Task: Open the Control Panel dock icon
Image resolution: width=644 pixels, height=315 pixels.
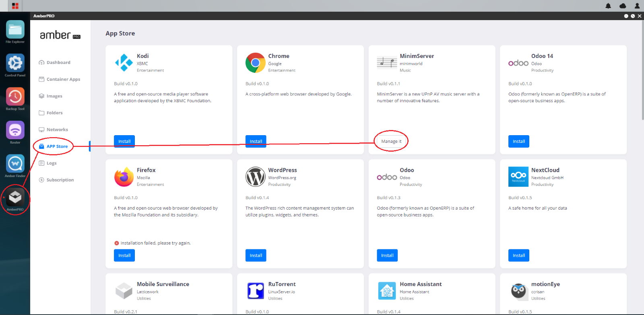Action: [x=15, y=63]
